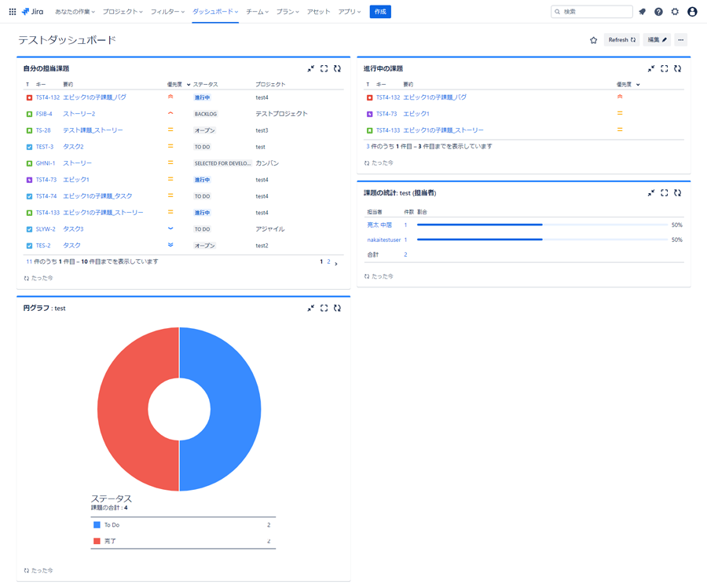
Task: Refresh the 円グラフ gadget
Action: click(x=337, y=309)
